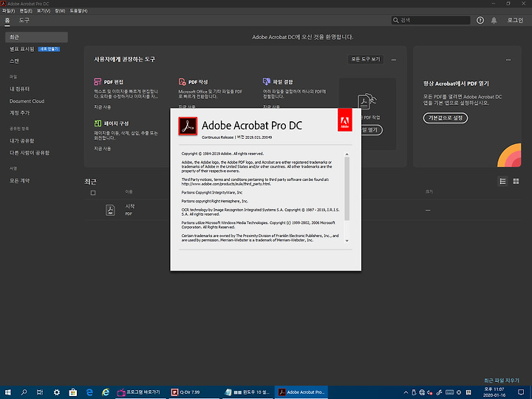Tick the select-all checkbox in the recent list
The image size is (532, 399).
(93, 193)
